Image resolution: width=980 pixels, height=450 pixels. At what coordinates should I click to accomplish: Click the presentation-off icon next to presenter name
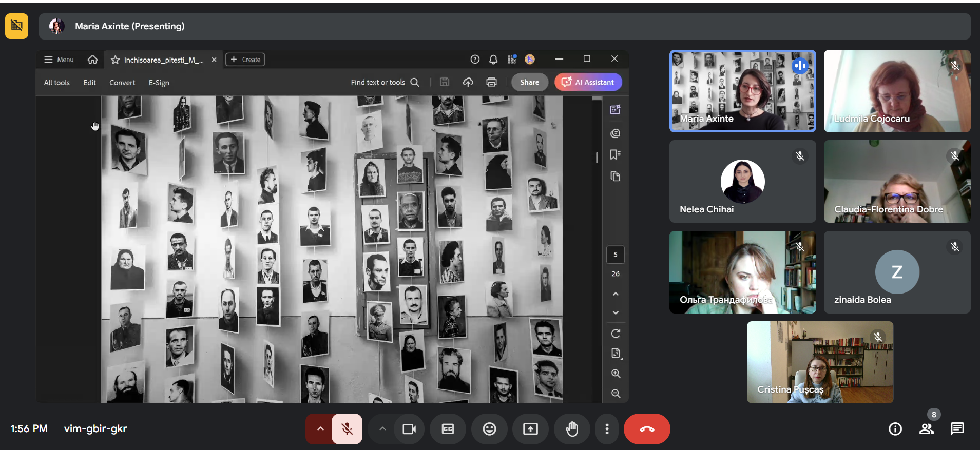pos(16,26)
